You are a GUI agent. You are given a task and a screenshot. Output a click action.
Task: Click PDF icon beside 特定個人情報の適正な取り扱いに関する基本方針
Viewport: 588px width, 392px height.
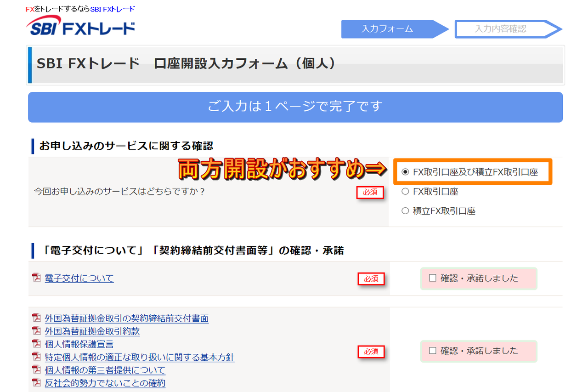[36, 357]
